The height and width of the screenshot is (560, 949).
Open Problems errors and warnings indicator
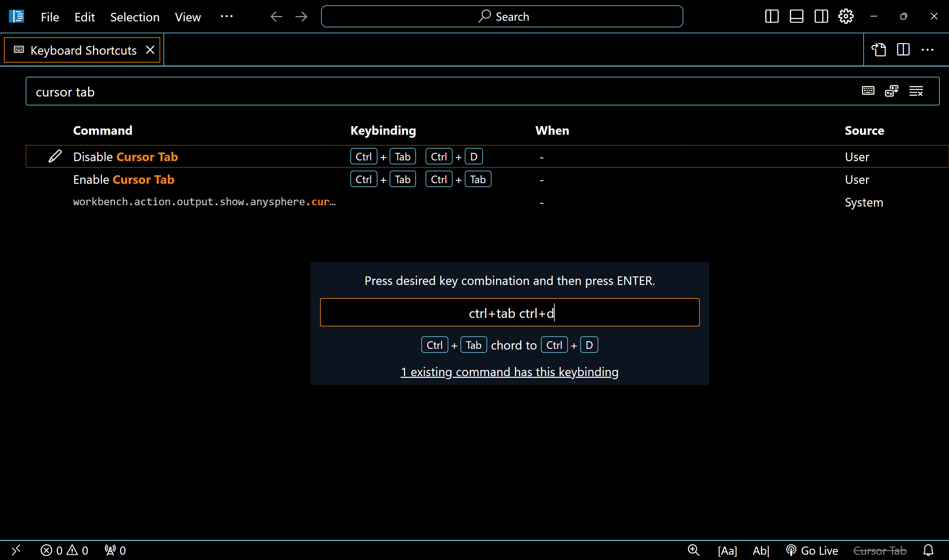tap(64, 550)
